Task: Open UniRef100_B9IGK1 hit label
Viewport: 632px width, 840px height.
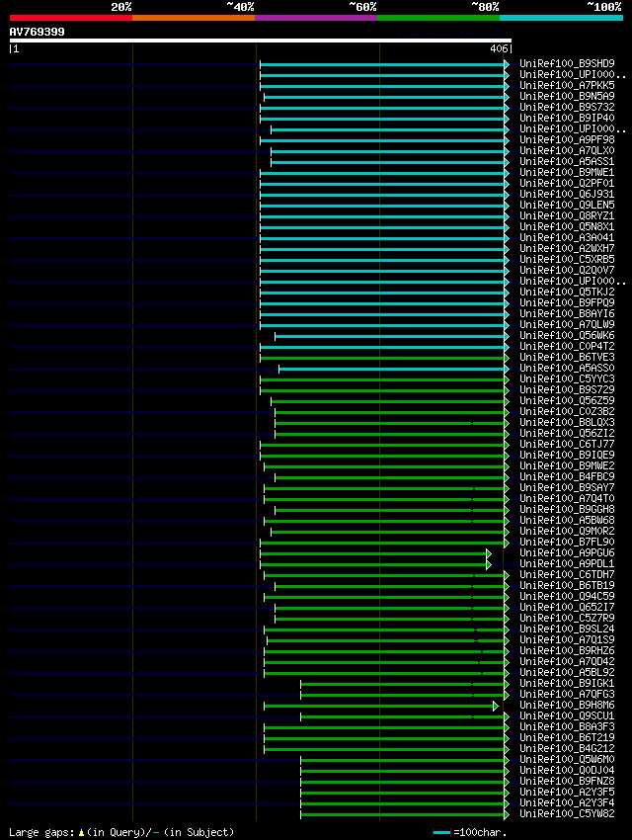Action: (567, 683)
